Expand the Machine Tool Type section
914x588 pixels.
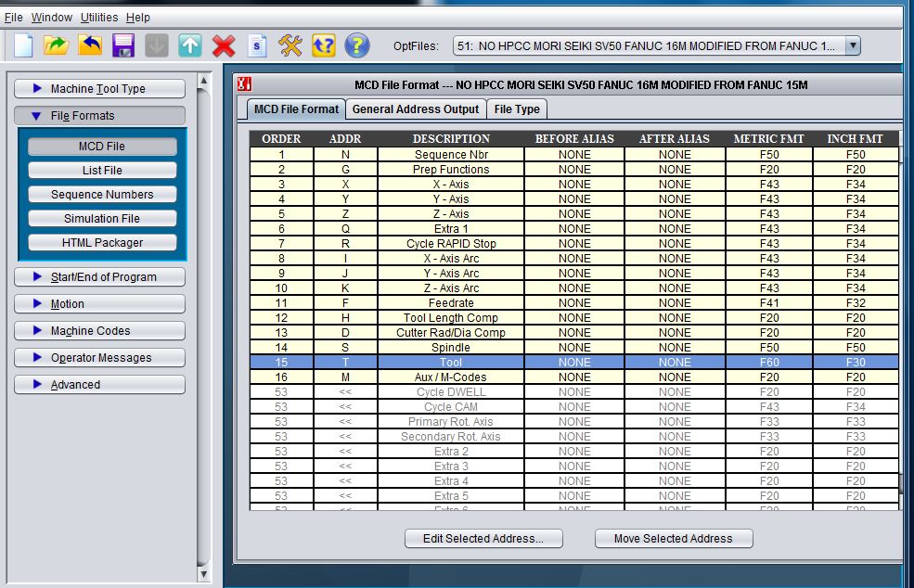(x=99, y=89)
